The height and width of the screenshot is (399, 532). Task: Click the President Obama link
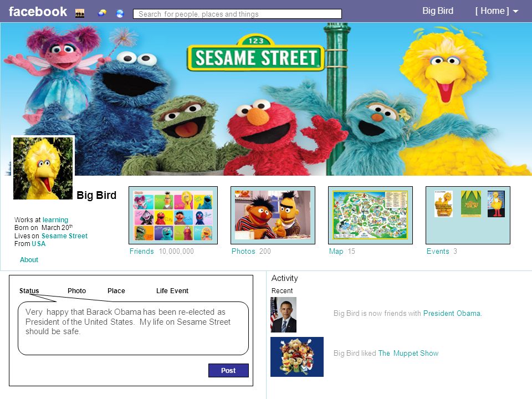click(452, 313)
